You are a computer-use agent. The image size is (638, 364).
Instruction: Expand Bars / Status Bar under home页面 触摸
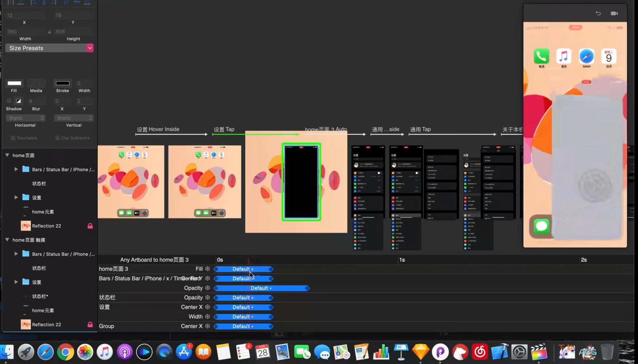16,254
